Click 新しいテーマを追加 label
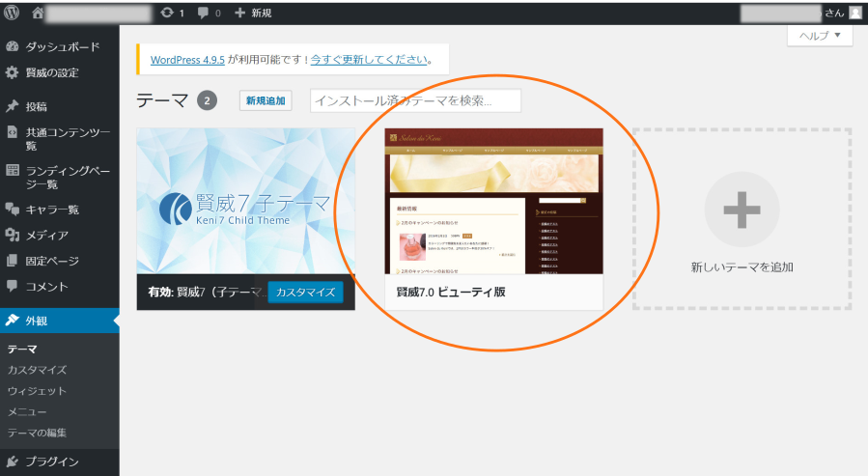The height and width of the screenshot is (476, 868). click(742, 267)
